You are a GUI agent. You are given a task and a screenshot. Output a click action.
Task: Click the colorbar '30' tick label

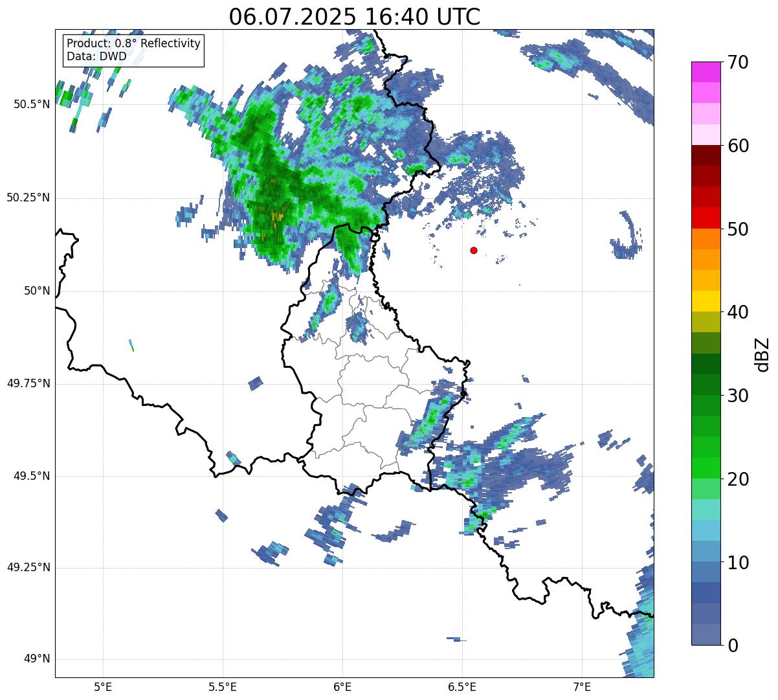click(x=738, y=396)
